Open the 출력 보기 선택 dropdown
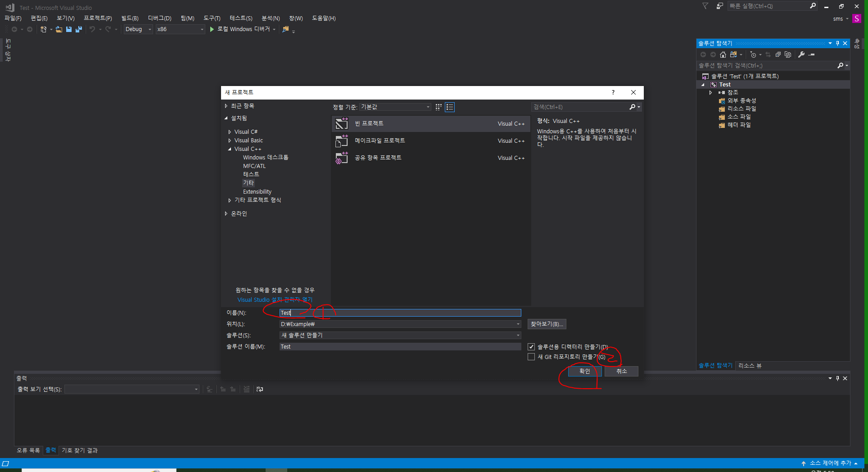This screenshot has height=472, width=868. point(131,389)
